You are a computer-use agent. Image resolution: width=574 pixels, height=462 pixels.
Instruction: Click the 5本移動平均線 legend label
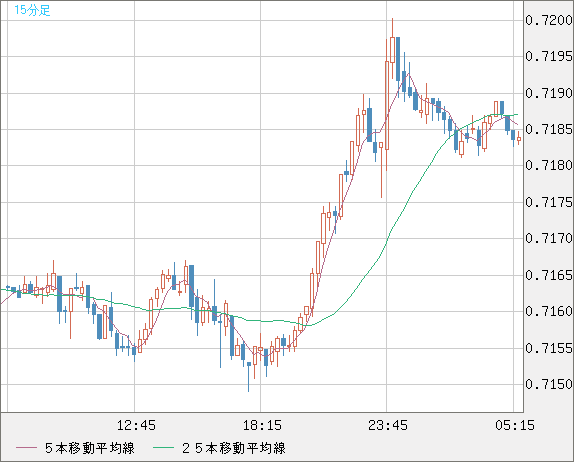[90, 448]
